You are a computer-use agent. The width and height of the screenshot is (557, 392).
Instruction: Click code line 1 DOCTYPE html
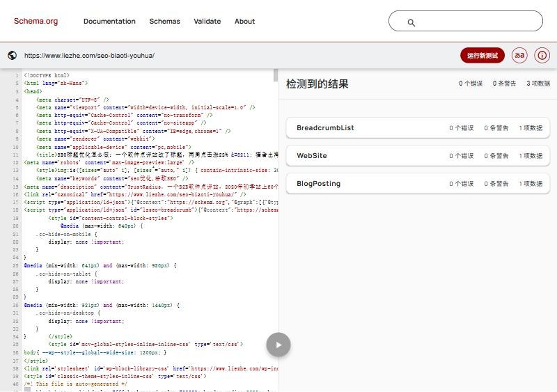click(x=47, y=75)
